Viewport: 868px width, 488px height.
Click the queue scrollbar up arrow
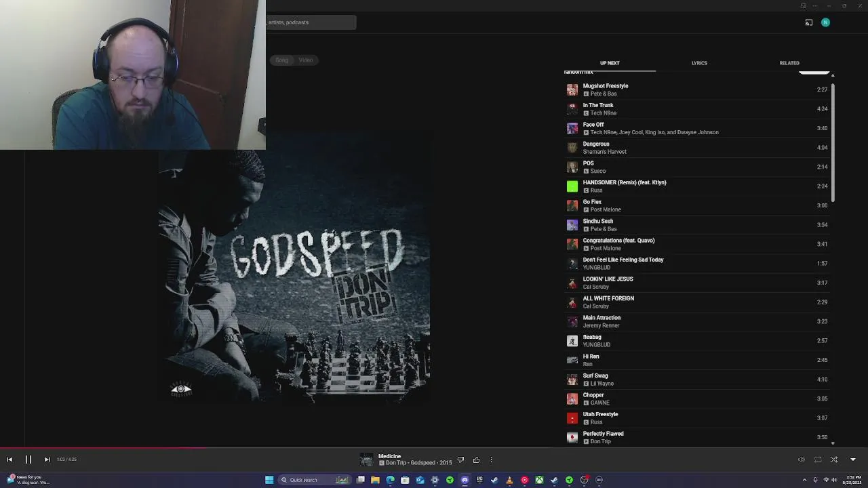click(x=833, y=75)
